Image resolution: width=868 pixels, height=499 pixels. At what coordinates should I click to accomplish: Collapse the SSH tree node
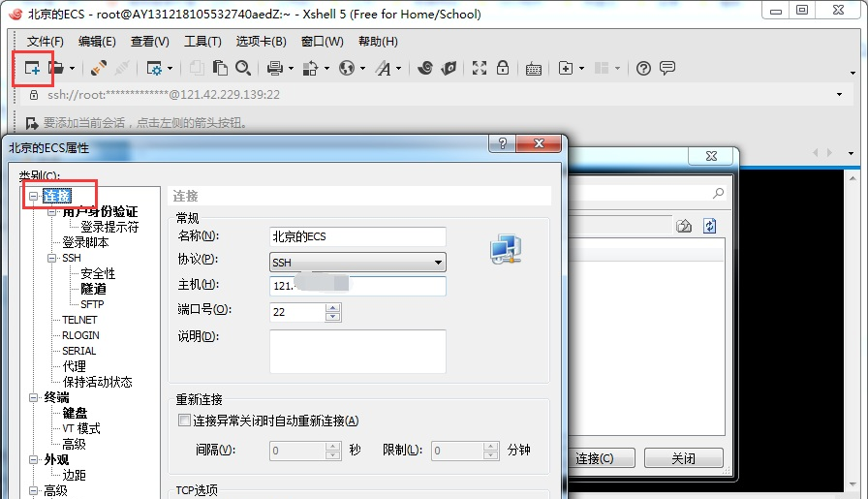pyautogui.click(x=51, y=258)
